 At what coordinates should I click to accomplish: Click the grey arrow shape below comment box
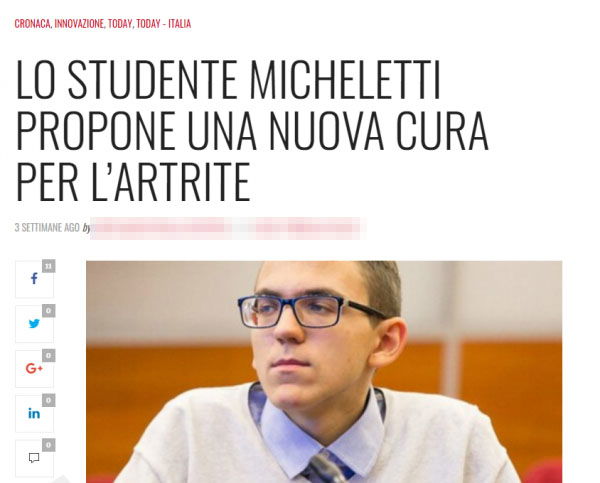tap(61, 479)
